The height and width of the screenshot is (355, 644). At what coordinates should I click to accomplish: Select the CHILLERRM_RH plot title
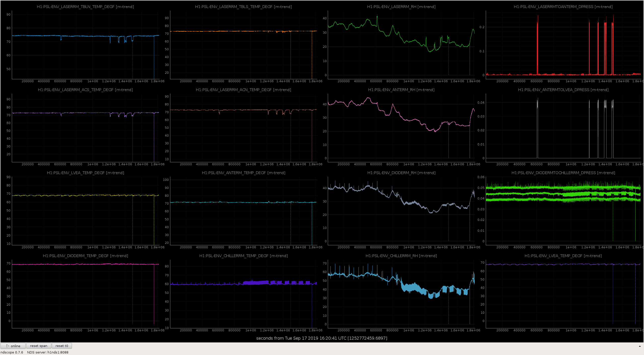pos(401,256)
